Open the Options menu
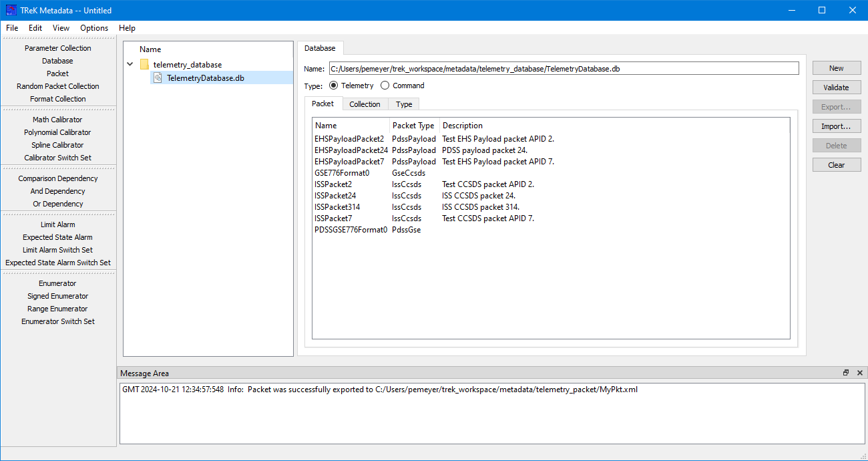This screenshot has width=868, height=461. (94, 28)
